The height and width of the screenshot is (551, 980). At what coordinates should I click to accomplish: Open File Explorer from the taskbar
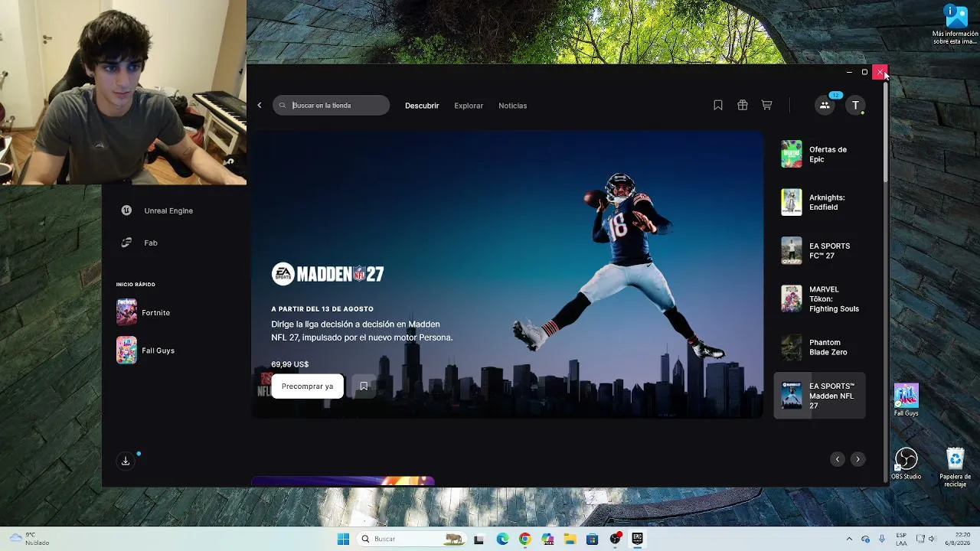570,539
